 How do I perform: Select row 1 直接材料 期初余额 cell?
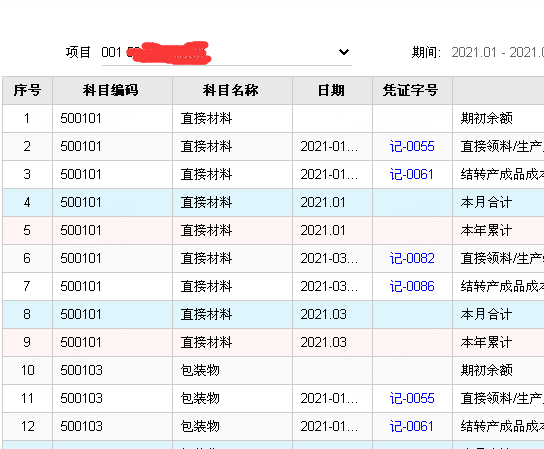[x=487, y=119]
